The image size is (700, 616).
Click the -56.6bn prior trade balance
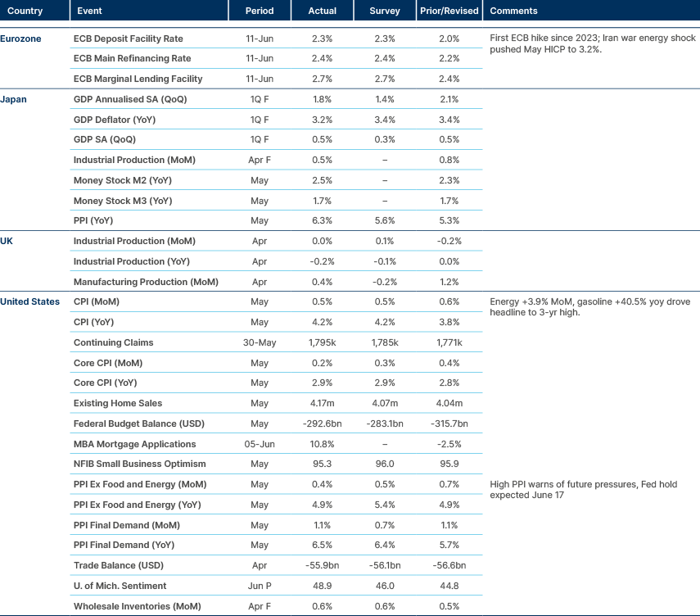coord(449,565)
